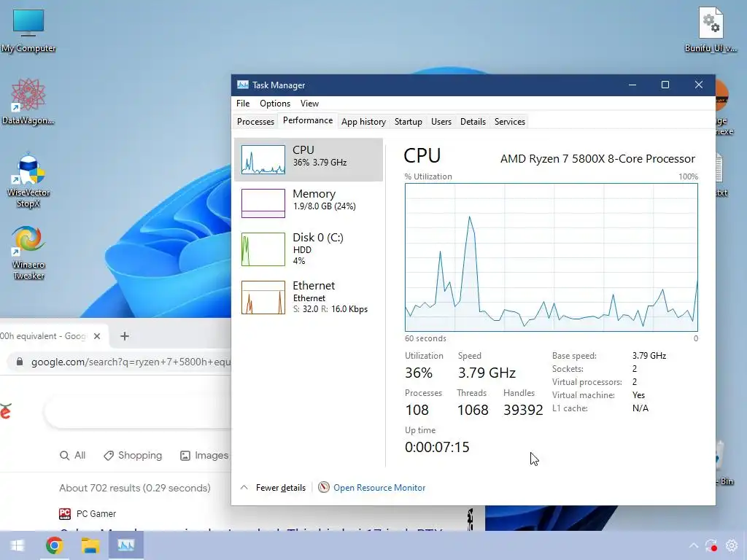Viewport: 747px width, 560px height.
Task: Open a new tab in Chrome
Action: tap(125, 336)
